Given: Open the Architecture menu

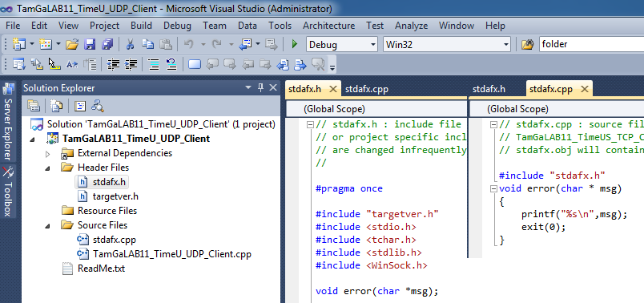Looking at the screenshot, I should (x=329, y=26).
